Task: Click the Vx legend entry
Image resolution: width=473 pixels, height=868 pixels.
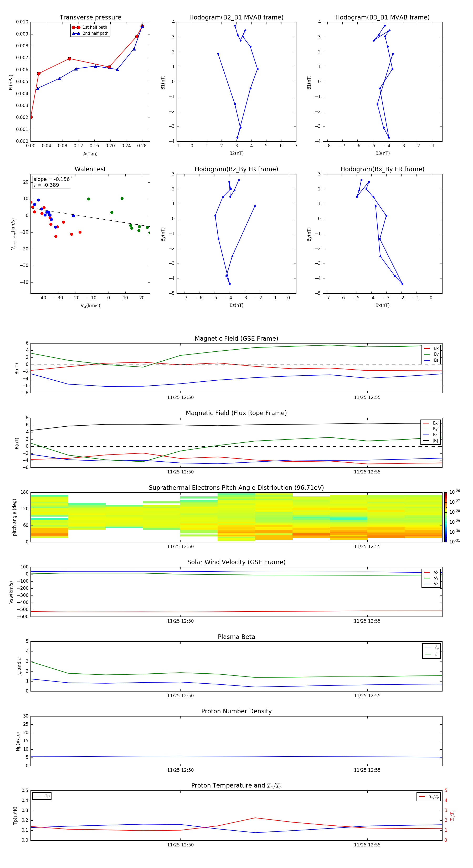Action: [431, 572]
